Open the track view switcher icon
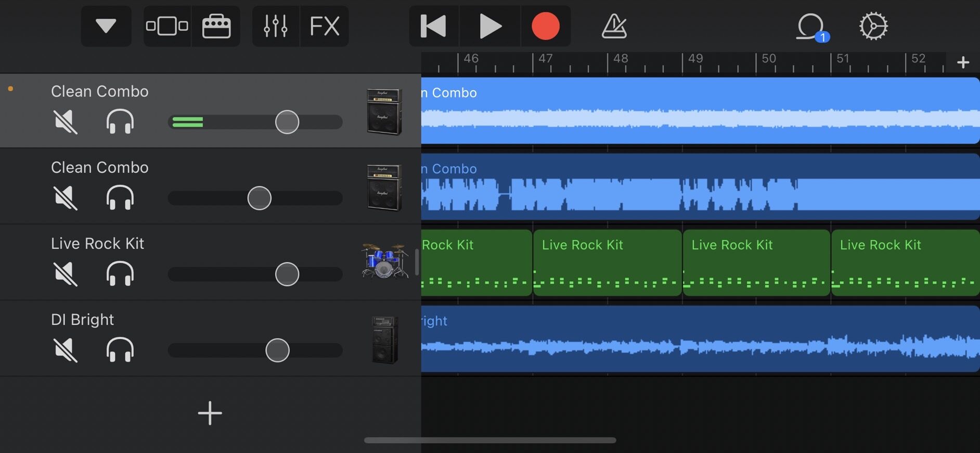980x453 pixels. point(167,26)
